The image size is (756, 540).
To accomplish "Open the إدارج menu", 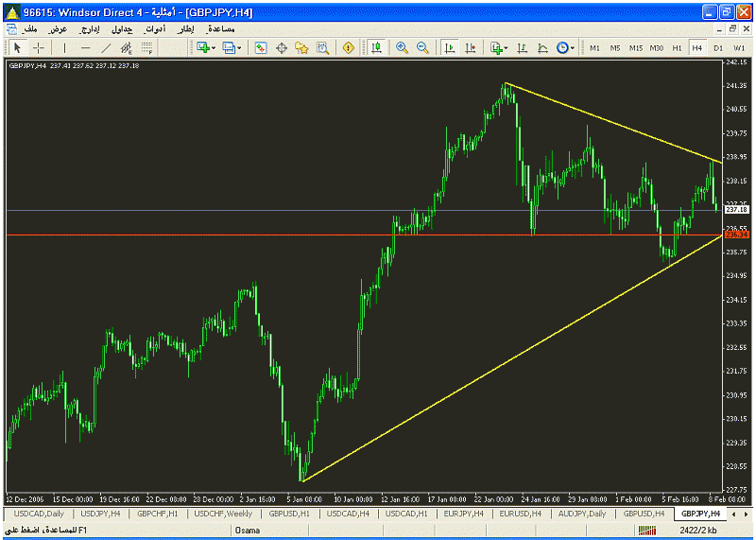I will click(x=90, y=29).
